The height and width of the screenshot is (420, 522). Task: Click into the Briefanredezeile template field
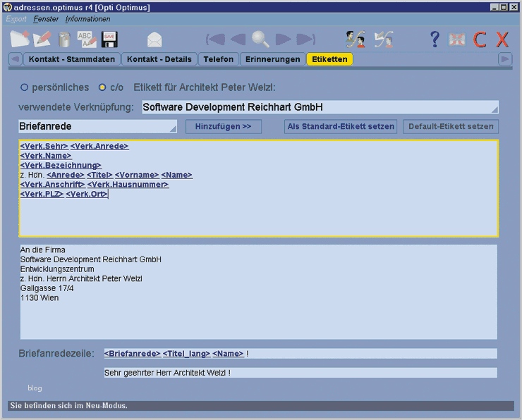point(300,354)
